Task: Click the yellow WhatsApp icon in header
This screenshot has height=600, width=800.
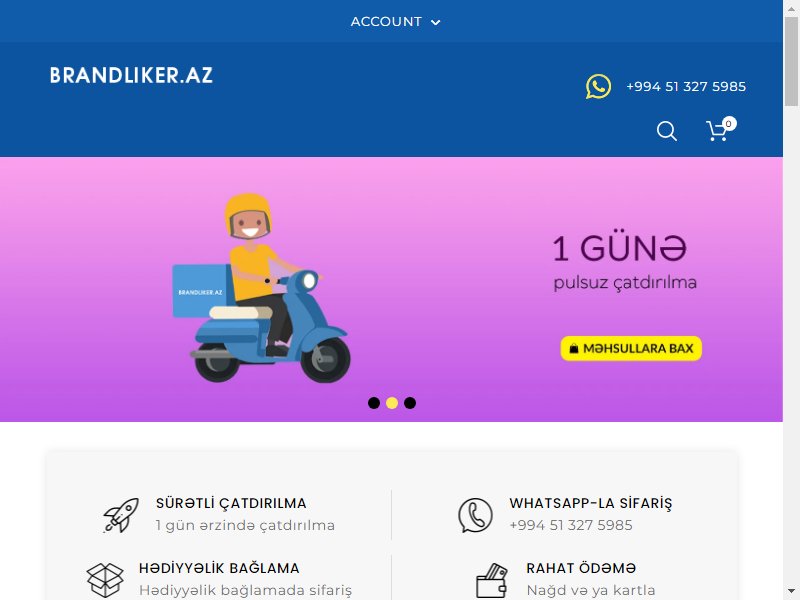Action: [598, 87]
